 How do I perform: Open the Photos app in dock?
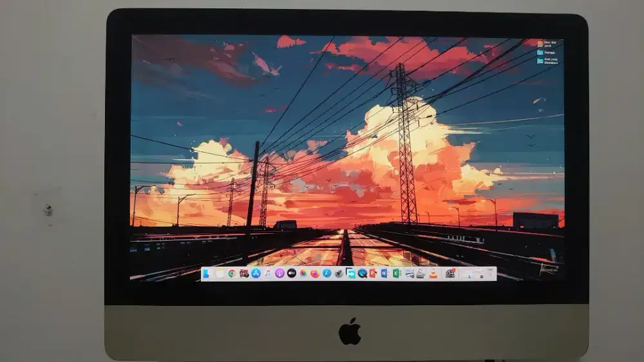tap(303, 273)
